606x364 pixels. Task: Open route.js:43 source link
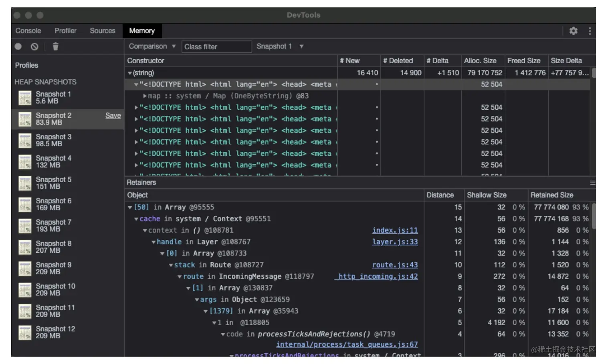395,265
